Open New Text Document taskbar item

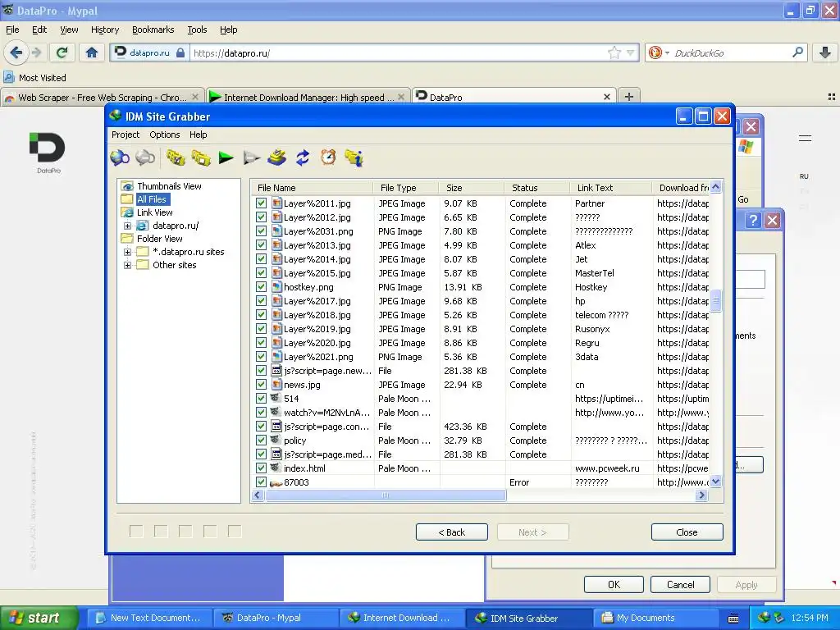[150, 618]
